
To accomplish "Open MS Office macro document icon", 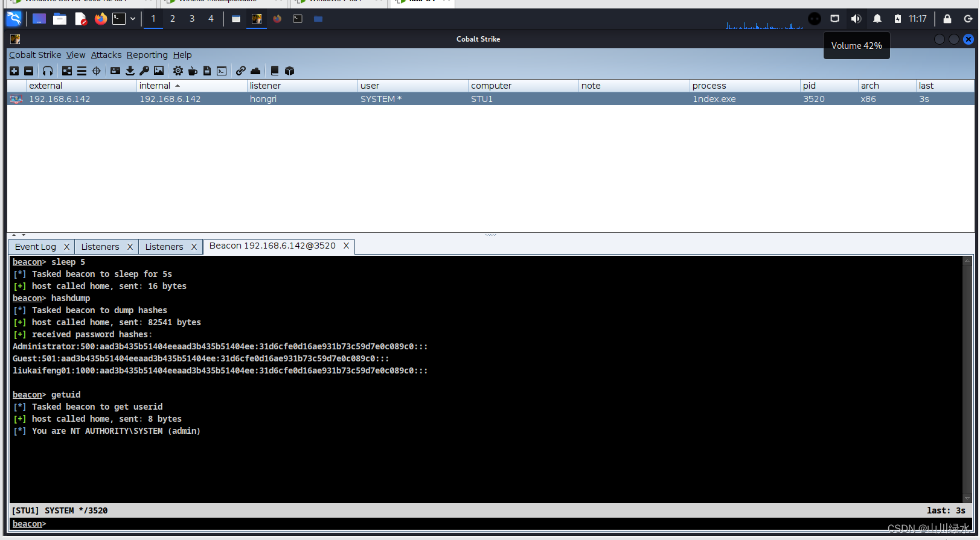I will pyautogui.click(x=207, y=71).
